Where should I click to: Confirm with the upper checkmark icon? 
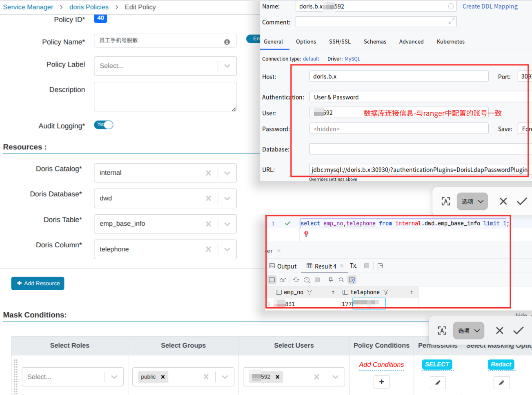[x=522, y=201]
